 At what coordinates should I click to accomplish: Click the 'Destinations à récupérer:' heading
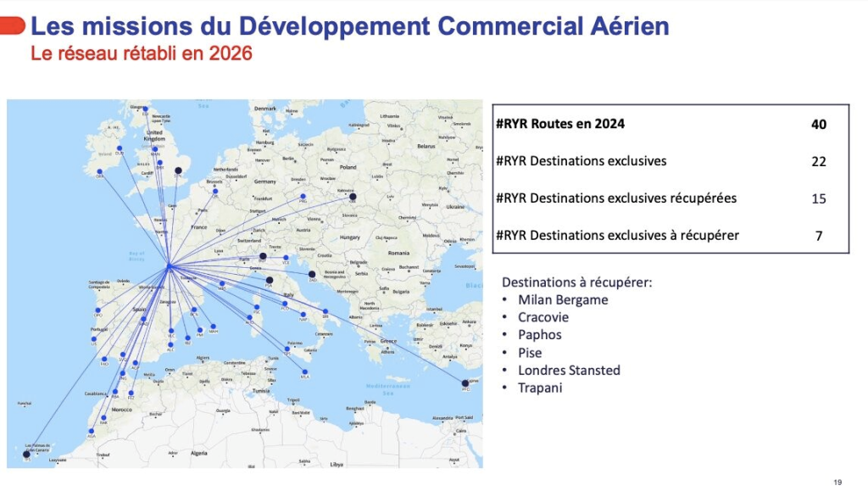click(x=576, y=282)
